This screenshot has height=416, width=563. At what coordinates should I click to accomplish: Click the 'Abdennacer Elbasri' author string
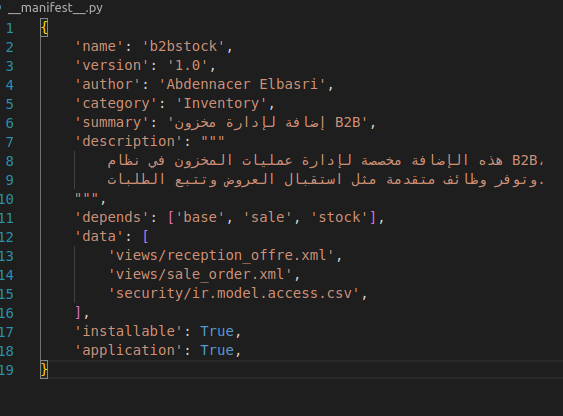pyautogui.click(x=242, y=84)
